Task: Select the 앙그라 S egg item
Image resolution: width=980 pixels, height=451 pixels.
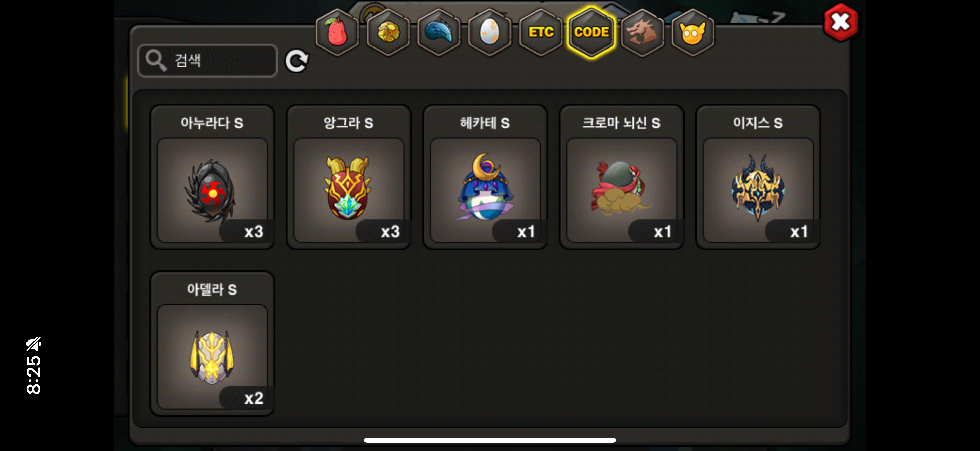Action: pyautogui.click(x=349, y=177)
